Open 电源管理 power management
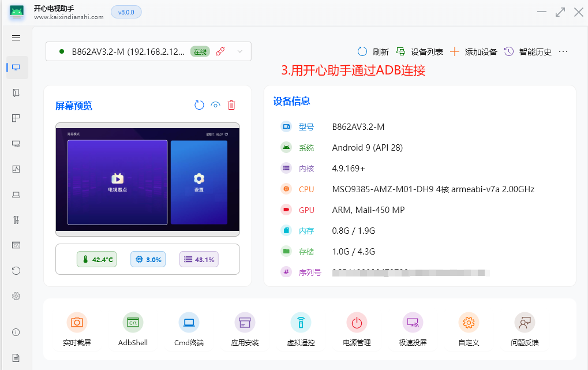 tap(357, 330)
